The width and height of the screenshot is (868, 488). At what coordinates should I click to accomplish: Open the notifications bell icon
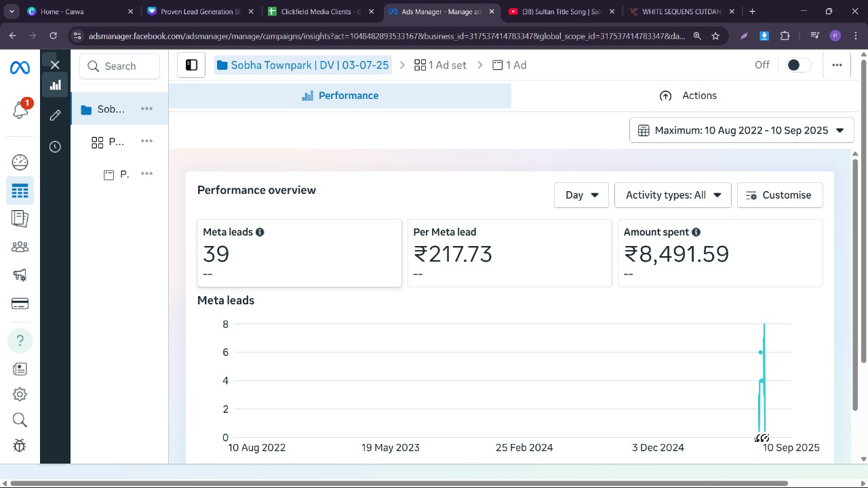point(20,110)
